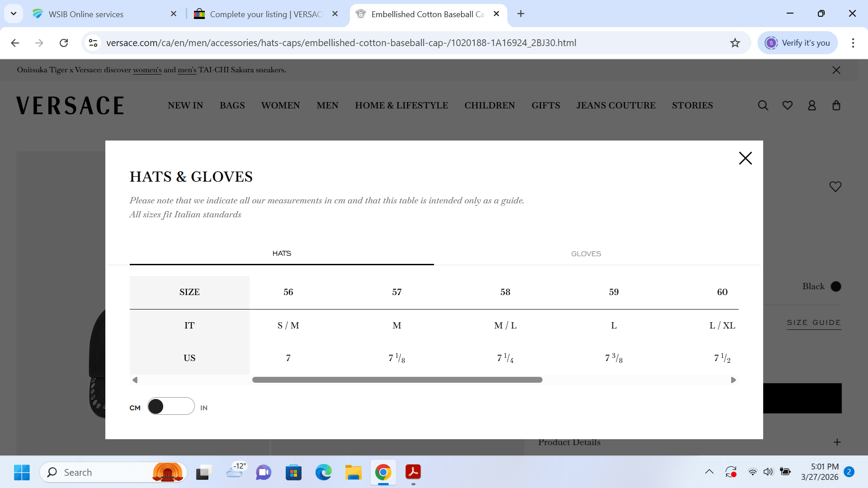The height and width of the screenshot is (488, 868).
Task: Close the Embellished Cotton Baseball Cap tab
Action: coord(496,14)
